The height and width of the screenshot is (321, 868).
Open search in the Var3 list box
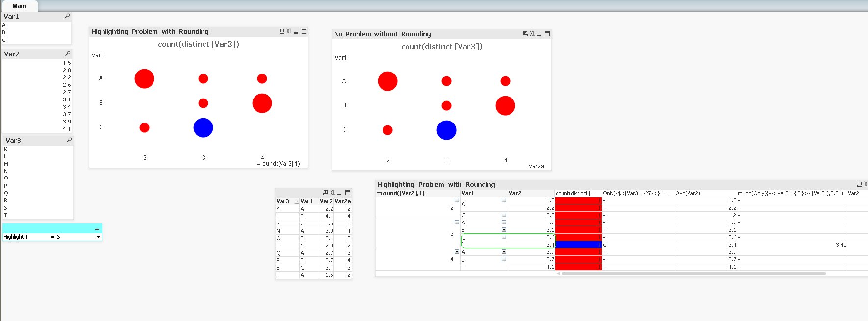[69, 140]
